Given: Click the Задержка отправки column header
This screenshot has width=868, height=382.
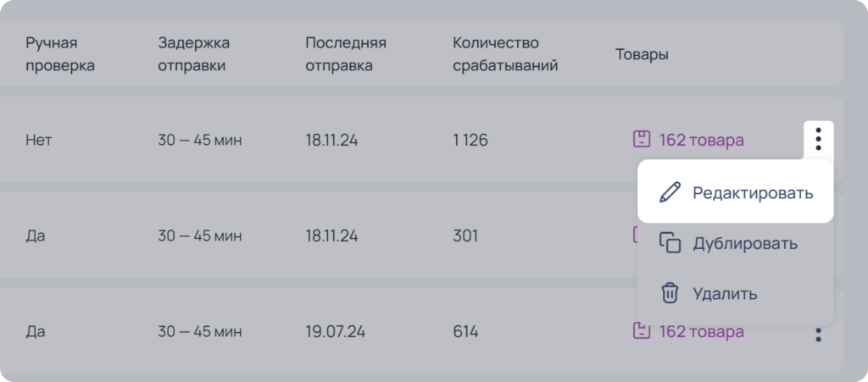Looking at the screenshot, I should pyautogui.click(x=194, y=54).
